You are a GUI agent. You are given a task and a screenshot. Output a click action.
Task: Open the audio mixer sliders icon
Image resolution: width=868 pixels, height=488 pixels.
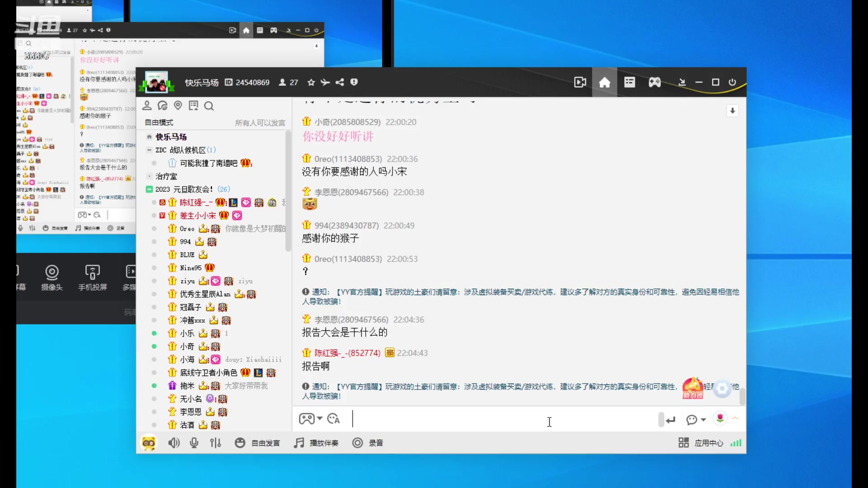click(216, 443)
